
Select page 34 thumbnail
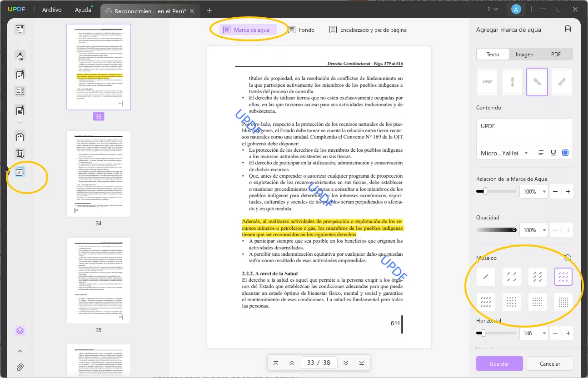[x=99, y=174]
